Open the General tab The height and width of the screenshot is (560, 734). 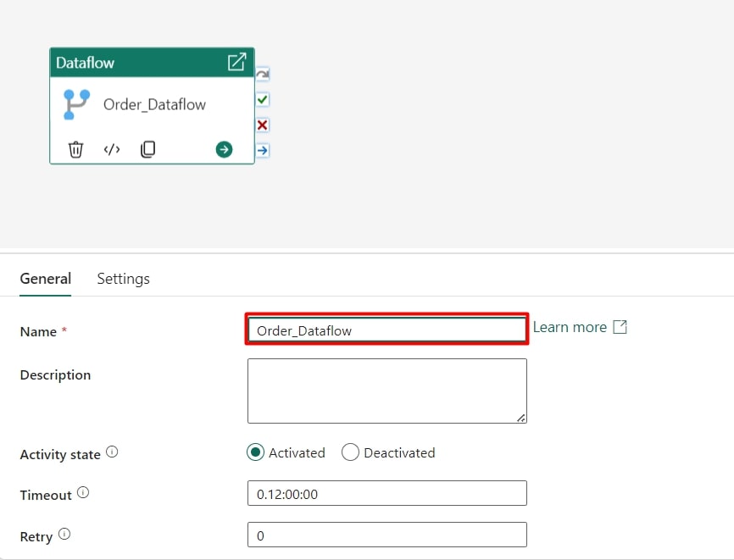pos(46,279)
